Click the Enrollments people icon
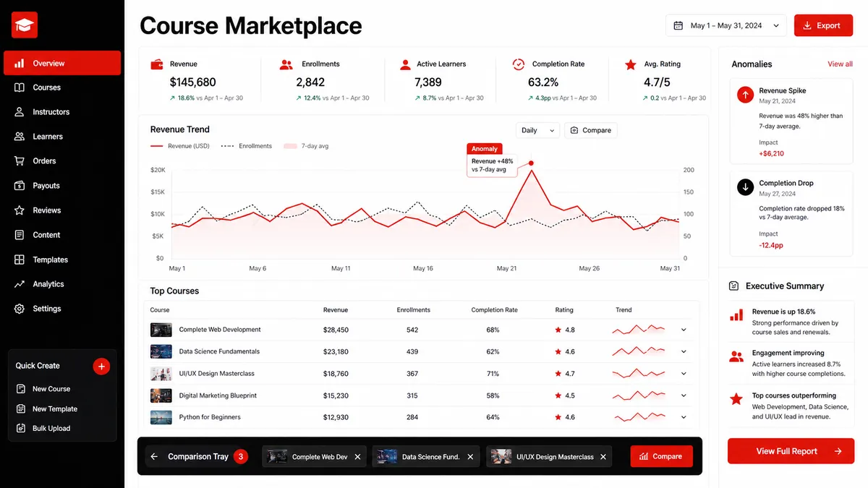Image resolution: width=868 pixels, height=488 pixels. pyautogui.click(x=286, y=64)
